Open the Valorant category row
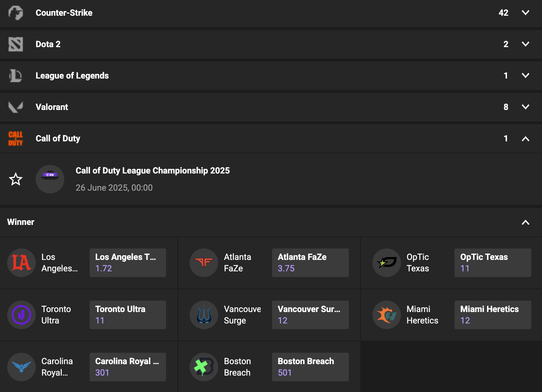The image size is (542, 392). (271, 107)
